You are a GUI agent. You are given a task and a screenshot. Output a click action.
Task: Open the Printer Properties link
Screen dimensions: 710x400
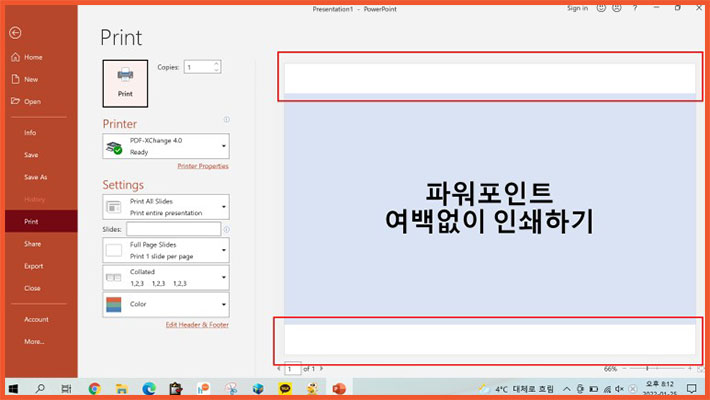[x=203, y=166]
